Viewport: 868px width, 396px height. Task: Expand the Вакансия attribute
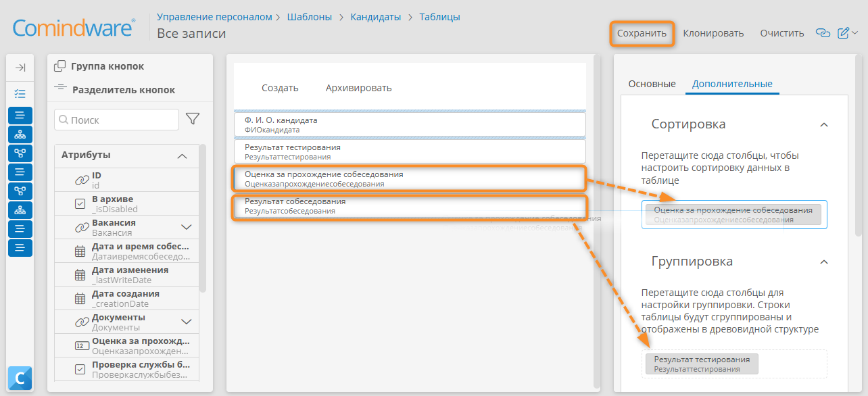click(187, 227)
